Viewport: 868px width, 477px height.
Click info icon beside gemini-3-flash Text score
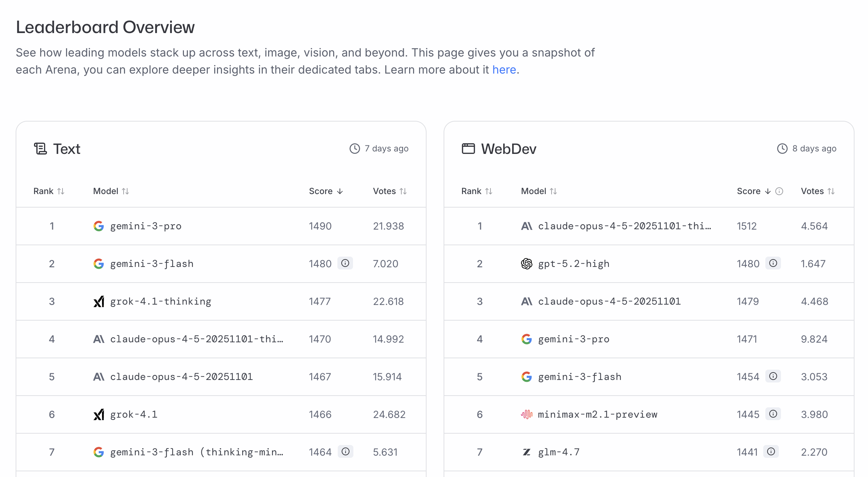[x=345, y=263]
